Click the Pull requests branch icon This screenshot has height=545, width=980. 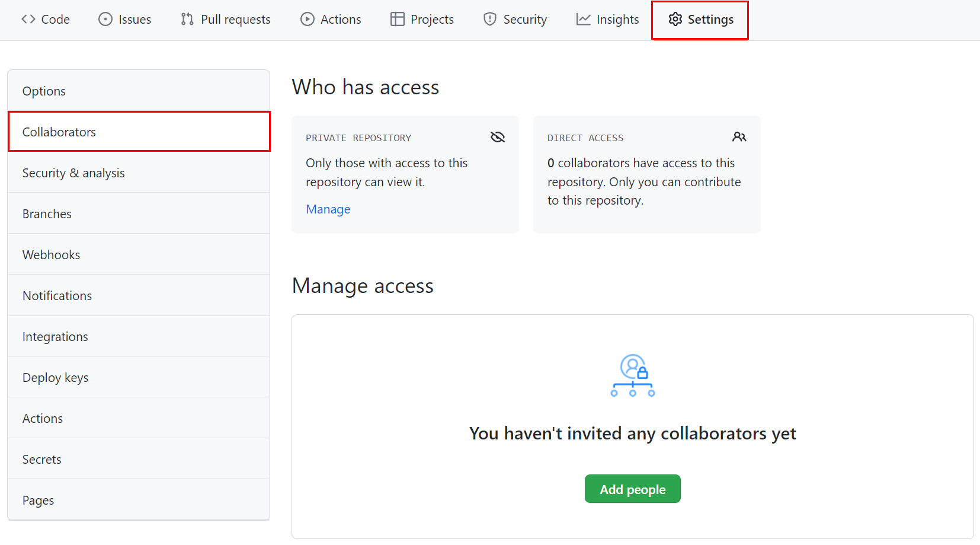click(x=187, y=19)
